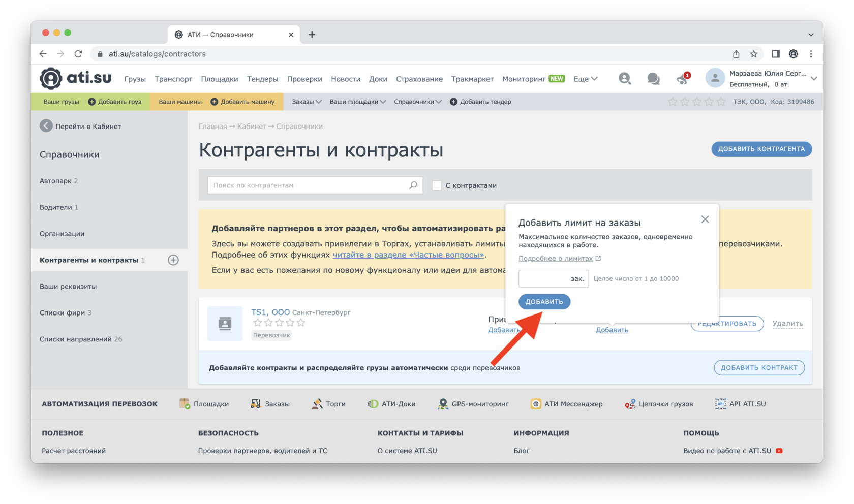Open API ATI.SU in footer bar
854x504 pixels.
[740, 404]
